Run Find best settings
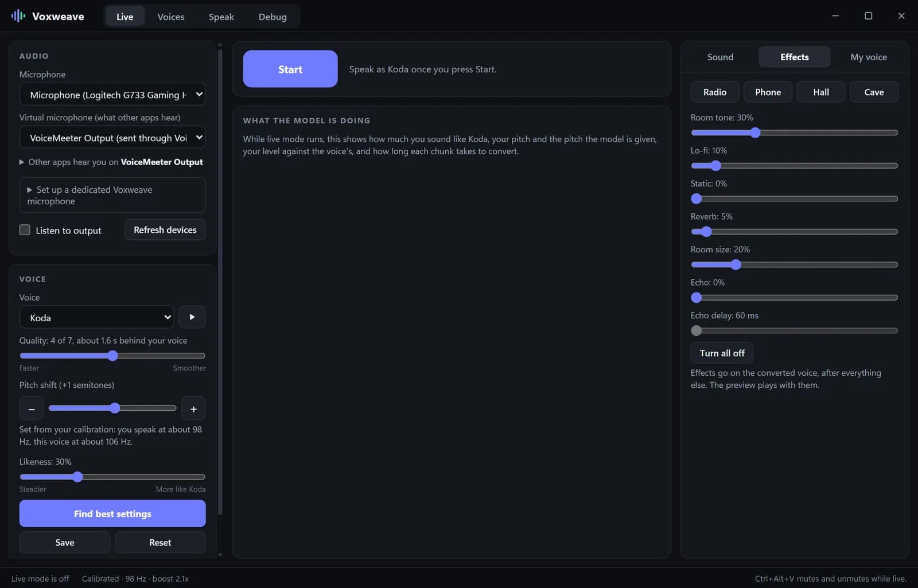Screen dimensions: 918x588 [112, 513]
